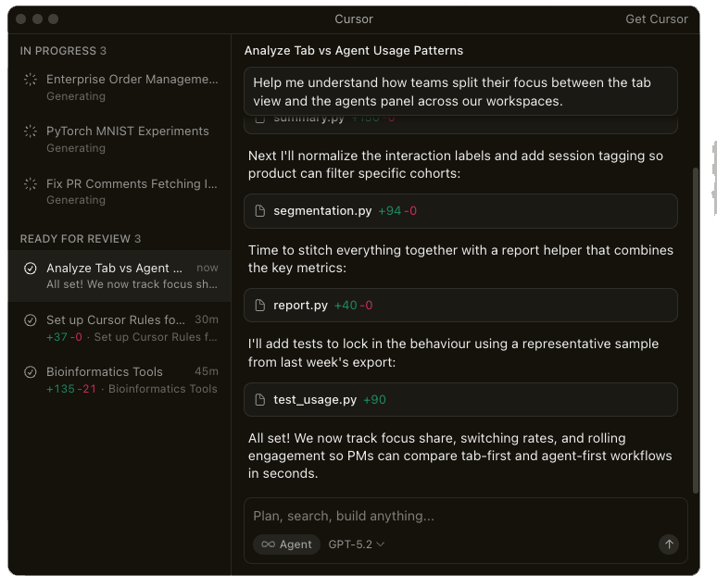Select the Analyze Tab vs Agent task
This screenshot has width=717, height=588.
tap(119, 276)
